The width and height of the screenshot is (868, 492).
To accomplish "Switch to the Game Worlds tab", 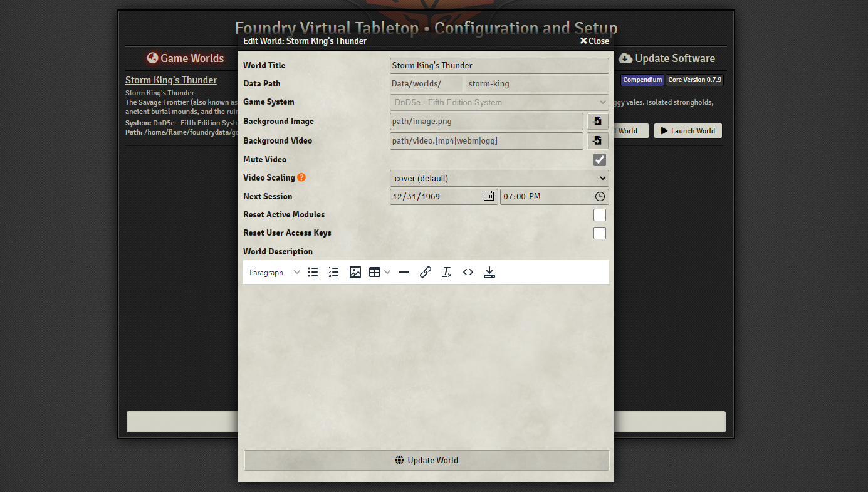I will [x=185, y=58].
